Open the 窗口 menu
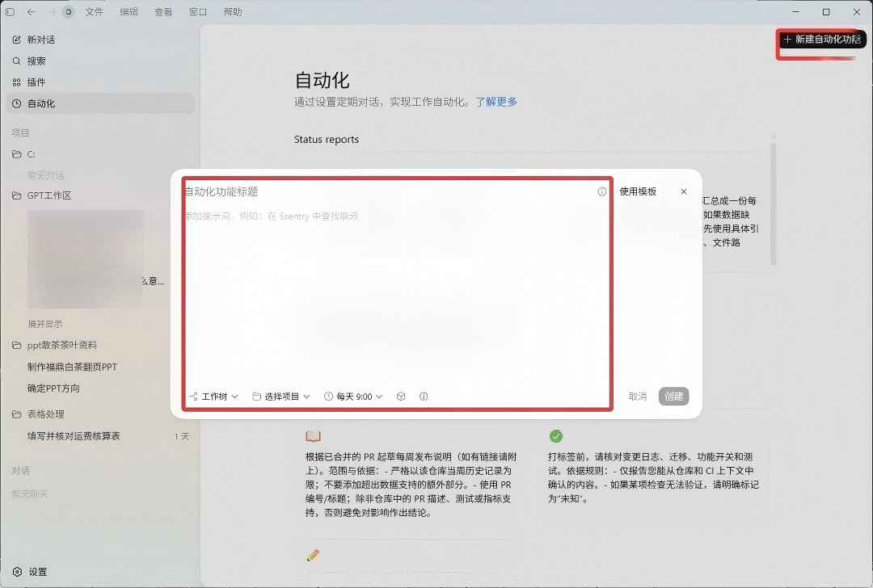The image size is (873, 588). 198,11
